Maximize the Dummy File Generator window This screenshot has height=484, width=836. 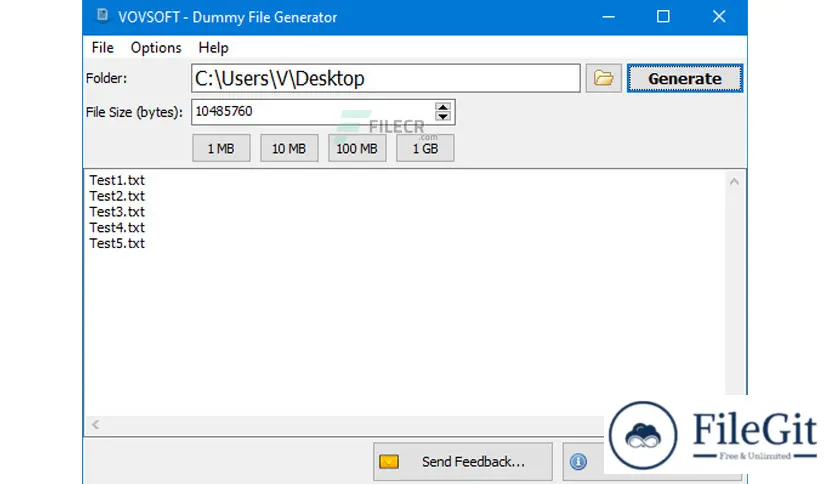coord(663,17)
